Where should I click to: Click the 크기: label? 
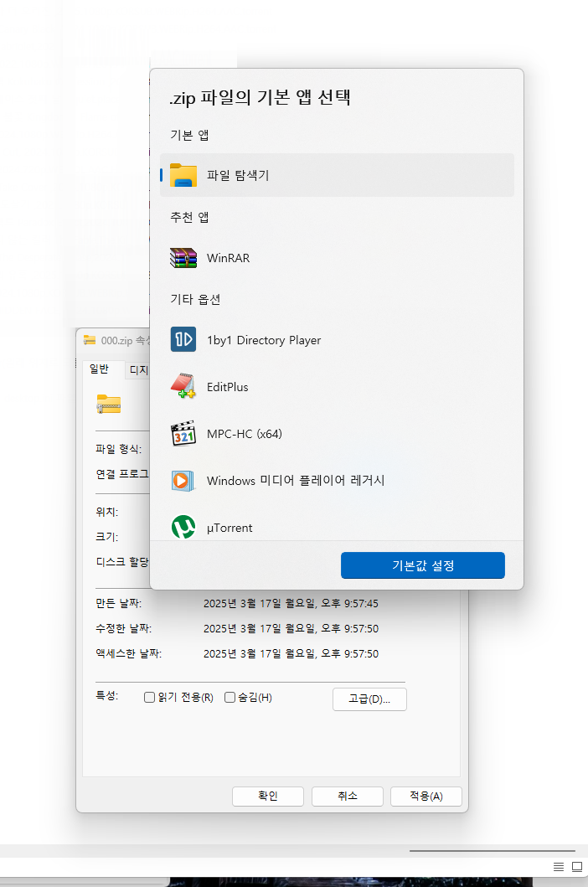tap(107, 537)
